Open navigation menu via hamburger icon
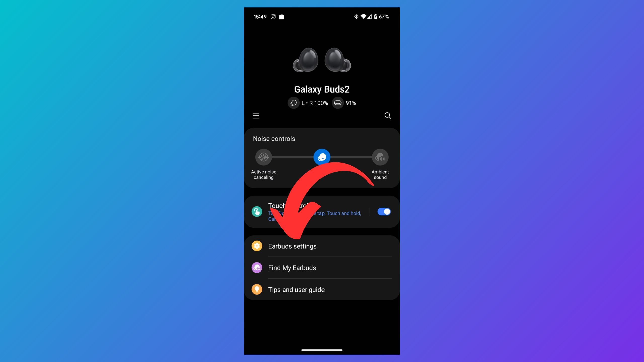 pyautogui.click(x=256, y=116)
